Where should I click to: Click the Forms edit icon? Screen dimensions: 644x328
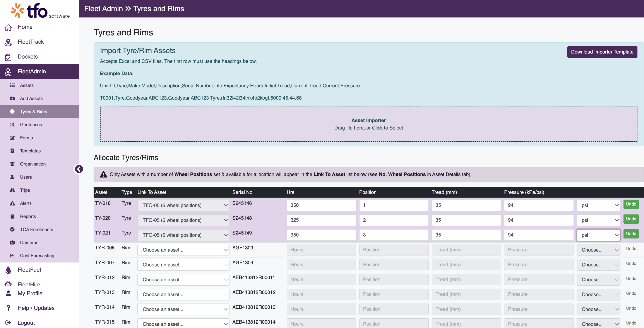pyautogui.click(x=12, y=138)
